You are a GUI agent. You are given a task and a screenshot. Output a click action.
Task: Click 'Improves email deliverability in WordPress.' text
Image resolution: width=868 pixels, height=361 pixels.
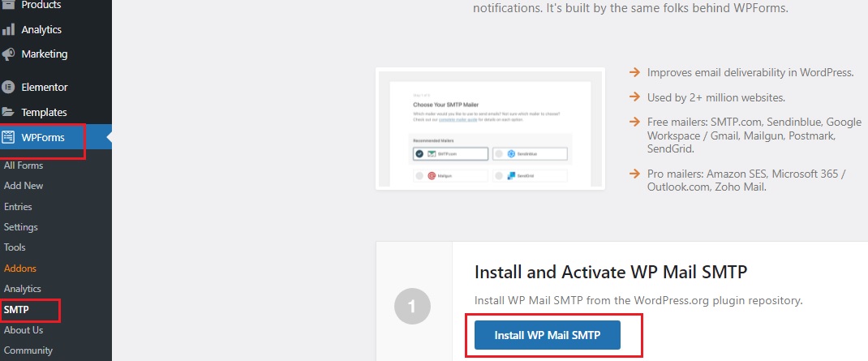(x=750, y=72)
